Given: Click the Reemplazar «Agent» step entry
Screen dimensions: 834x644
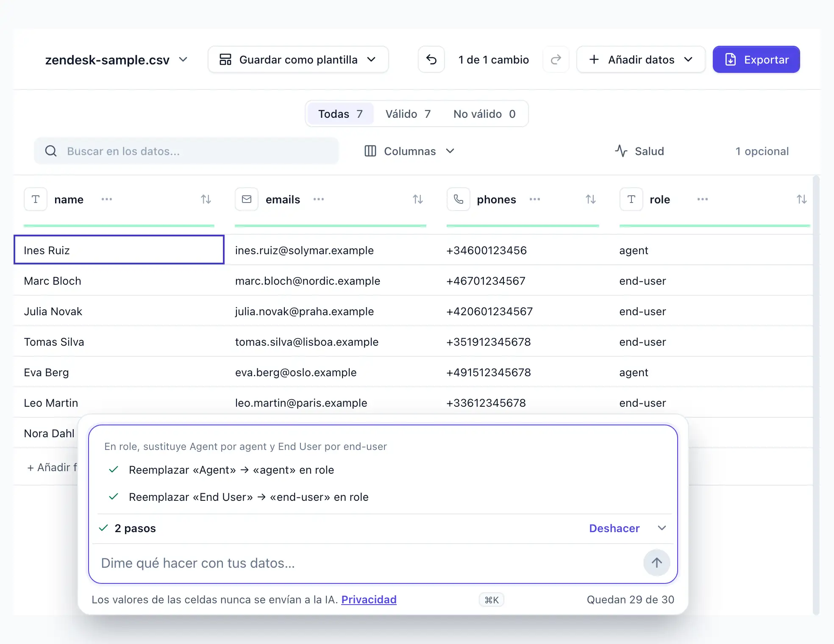Looking at the screenshot, I should click(x=231, y=470).
